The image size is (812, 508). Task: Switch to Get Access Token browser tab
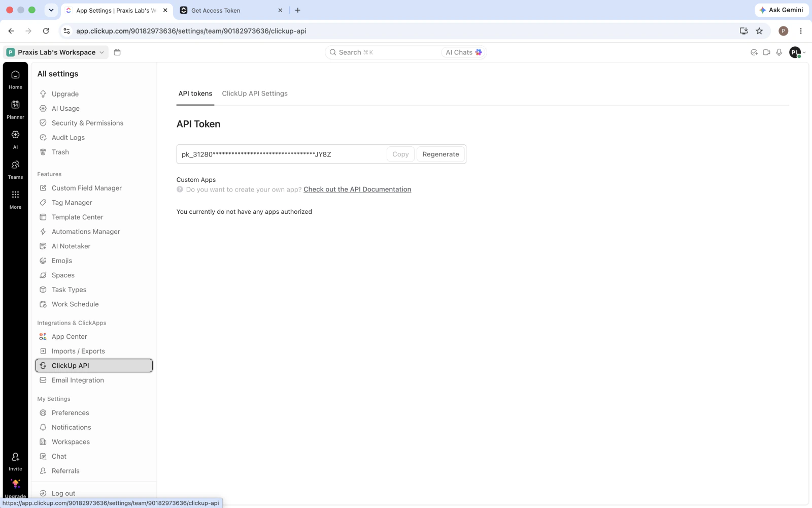(231, 10)
